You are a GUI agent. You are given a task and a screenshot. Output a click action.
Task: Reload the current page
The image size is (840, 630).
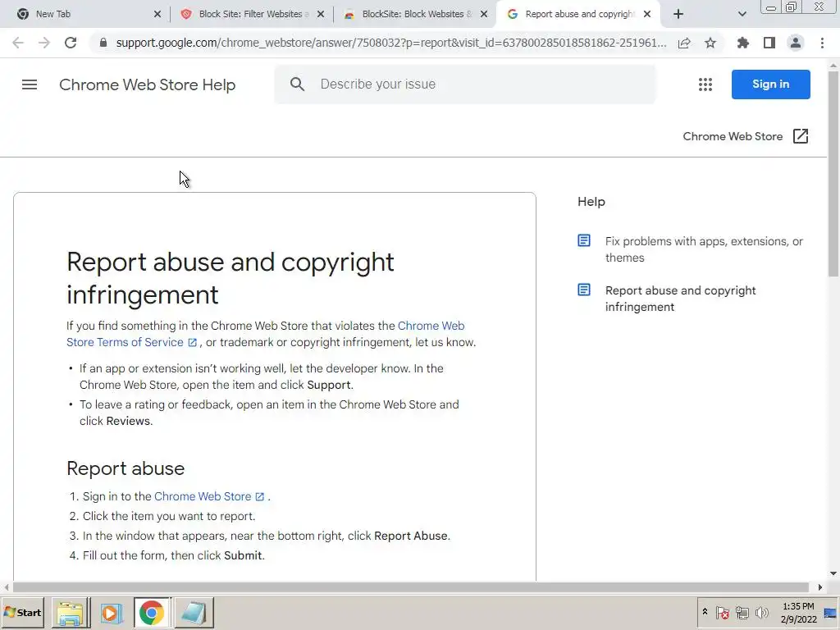pos(71,43)
